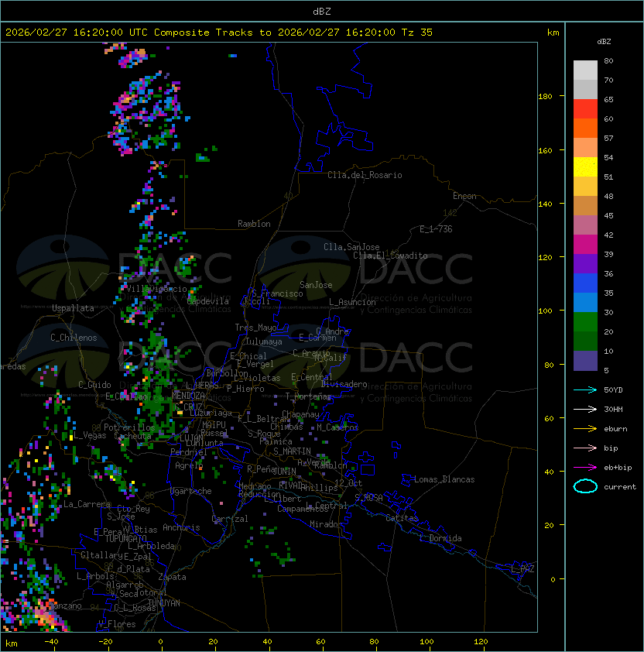Click the 'V_Flores' place label
This screenshot has height=652, width=644.
[x=117, y=624]
